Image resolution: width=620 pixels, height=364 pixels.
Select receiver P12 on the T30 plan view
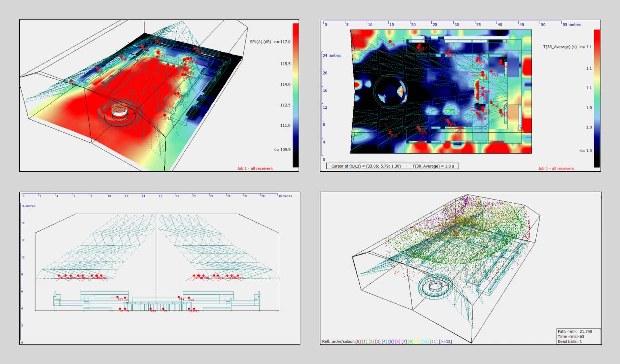[x=390, y=132]
